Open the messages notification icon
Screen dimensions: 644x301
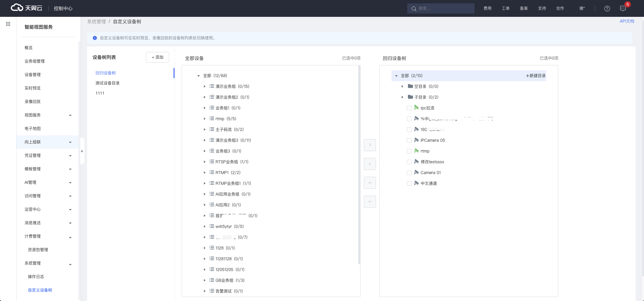pos(623,8)
